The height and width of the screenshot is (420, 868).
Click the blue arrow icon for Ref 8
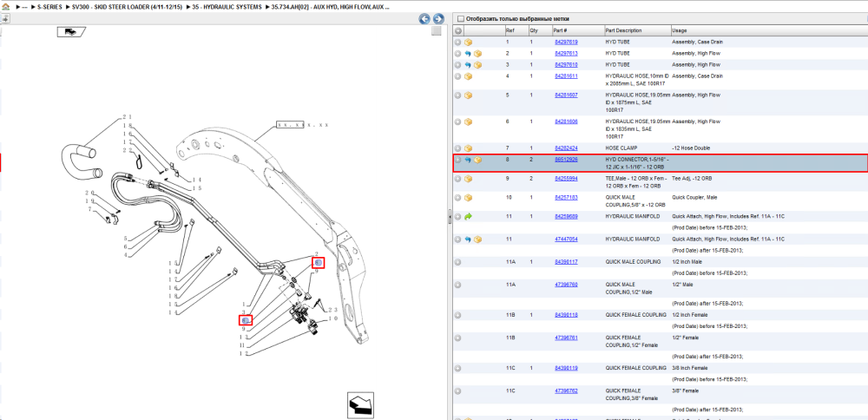point(468,160)
